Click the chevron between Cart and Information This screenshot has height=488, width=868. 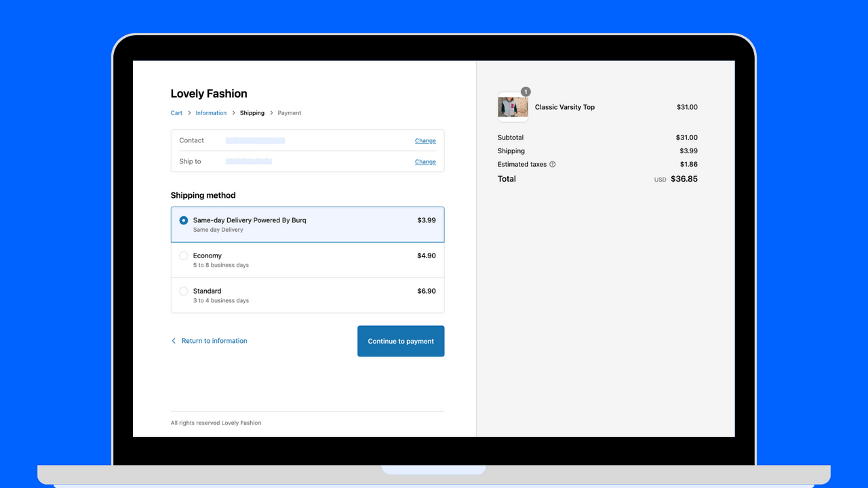click(188, 113)
